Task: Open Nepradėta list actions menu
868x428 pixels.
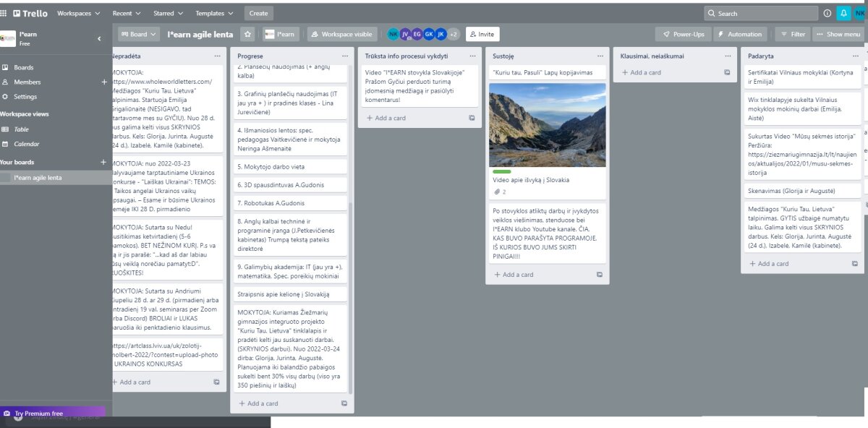Action: click(x=217, y=56)
